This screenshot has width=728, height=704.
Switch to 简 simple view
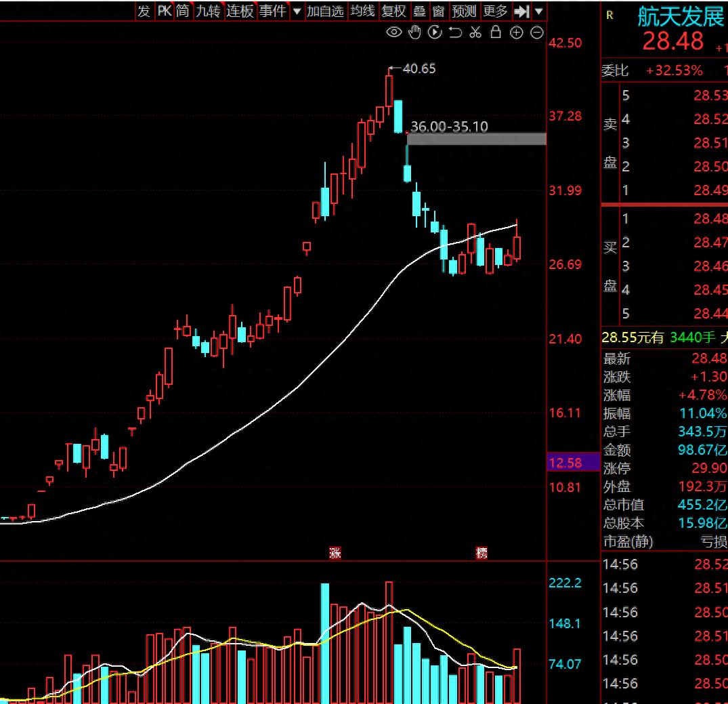click(x=183, y=11)
